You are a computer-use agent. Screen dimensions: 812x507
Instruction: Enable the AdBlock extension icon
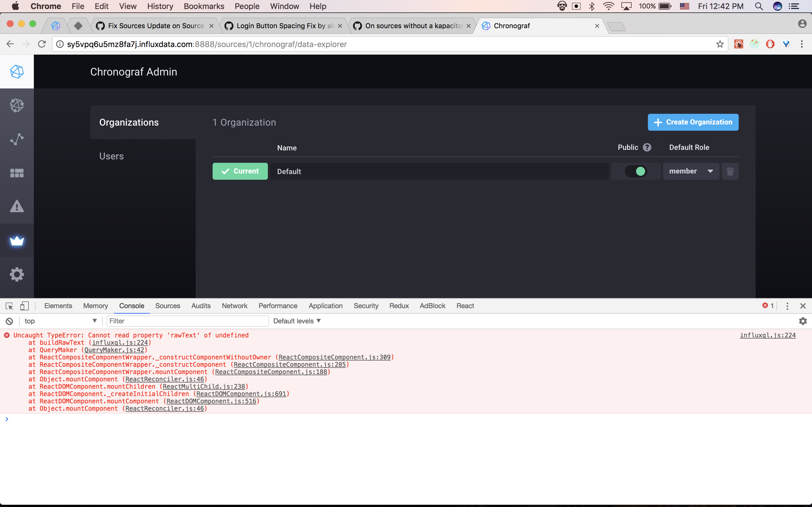coord(770,44)
